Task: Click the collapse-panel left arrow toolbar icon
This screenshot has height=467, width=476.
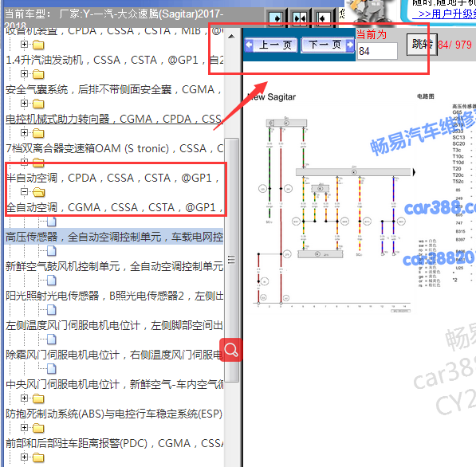Action: [x=324, y=18]
